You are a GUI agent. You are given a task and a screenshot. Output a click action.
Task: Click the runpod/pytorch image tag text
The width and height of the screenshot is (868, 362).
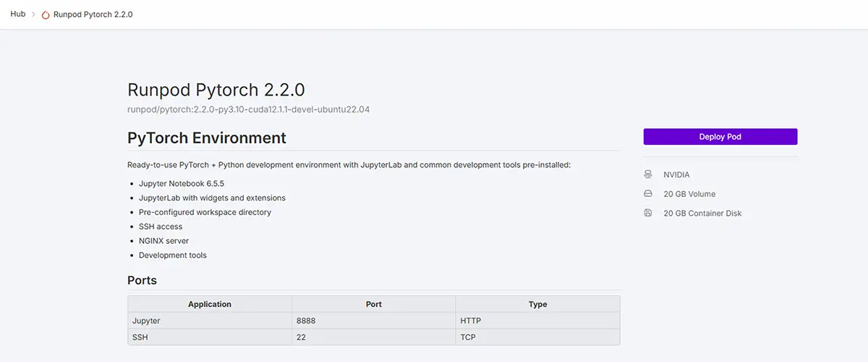pyautogui.click(x=249, y=109)
